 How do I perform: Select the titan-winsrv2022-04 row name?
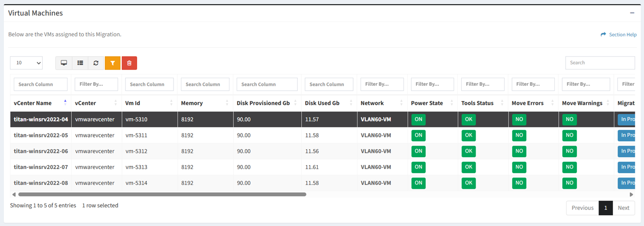tap(41, 119)
